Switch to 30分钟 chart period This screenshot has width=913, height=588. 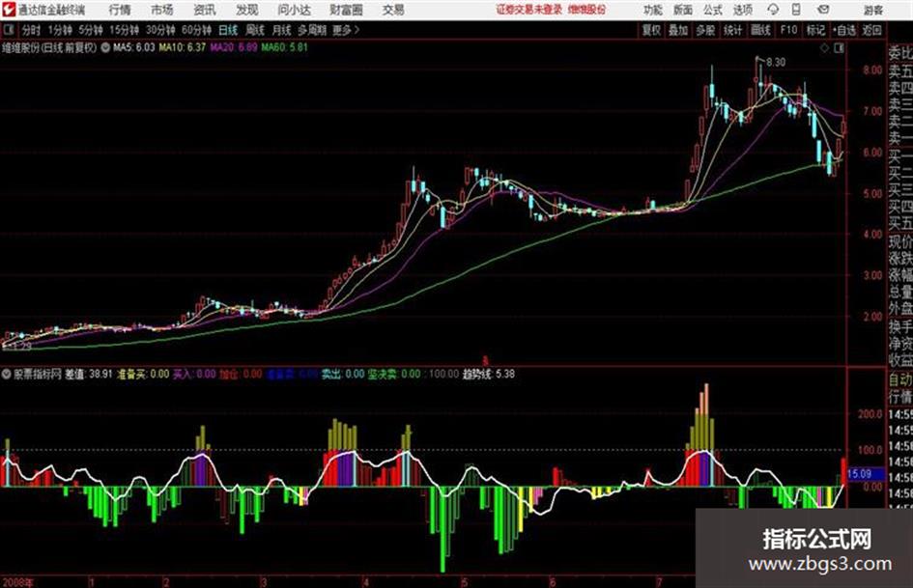tap(160, 30)
